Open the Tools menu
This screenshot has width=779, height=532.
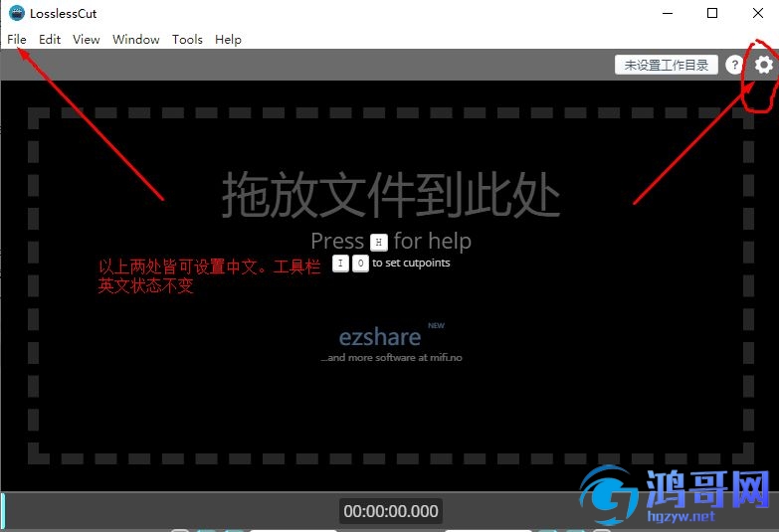click(x=187, y=39)
